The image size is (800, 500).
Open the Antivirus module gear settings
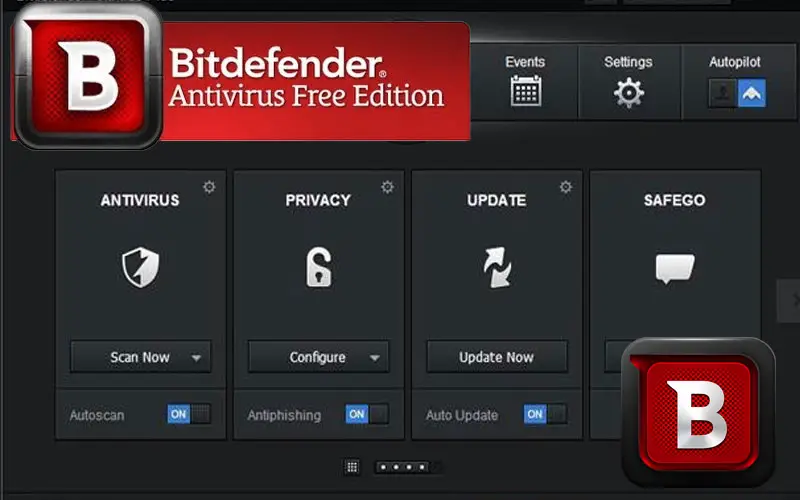coord(209,187)
